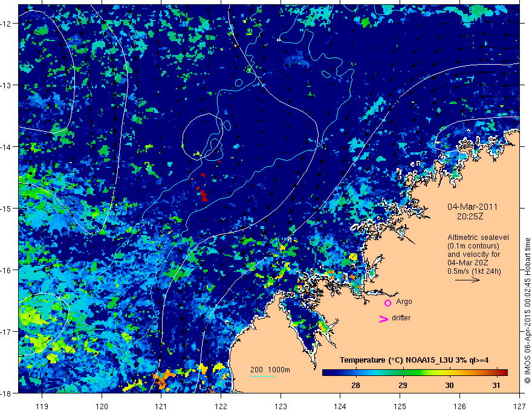Click the longitude axis label '125'
This screenshot has height=411, width=532.
(x=400, y=406)
